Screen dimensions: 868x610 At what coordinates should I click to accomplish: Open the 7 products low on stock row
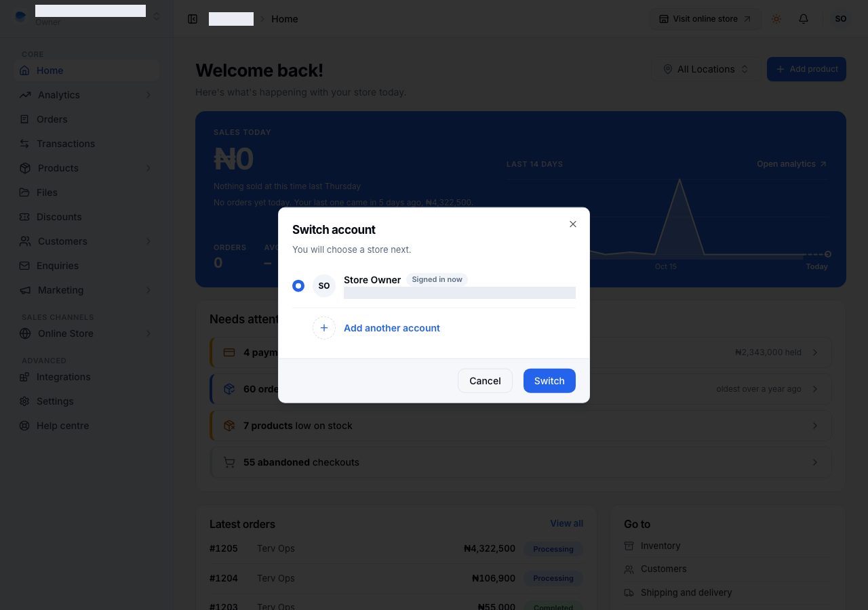click(521, 426)
